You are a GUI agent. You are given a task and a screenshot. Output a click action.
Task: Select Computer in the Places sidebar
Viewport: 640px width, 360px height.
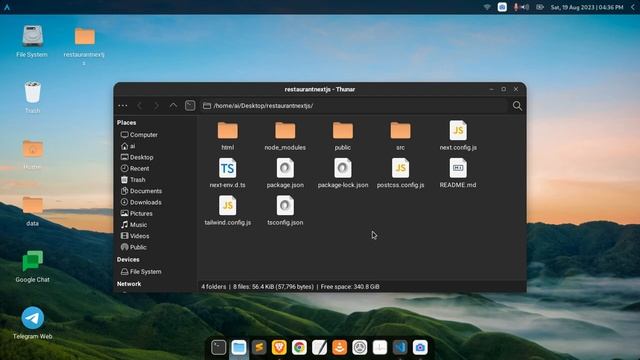coord(139,135)
